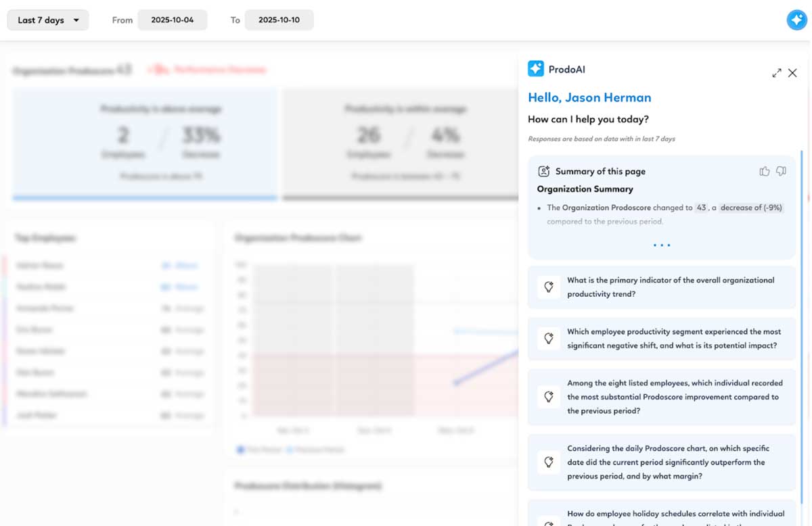Click lightbulb icon beside daily Prodoscore chart question
The height and width of the screenshot is (526, 812).
click(549, 462)
